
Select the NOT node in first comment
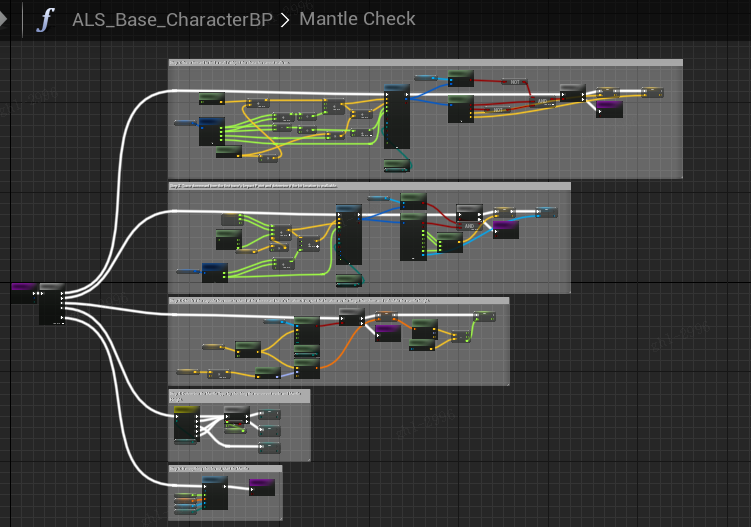point(516,82)
